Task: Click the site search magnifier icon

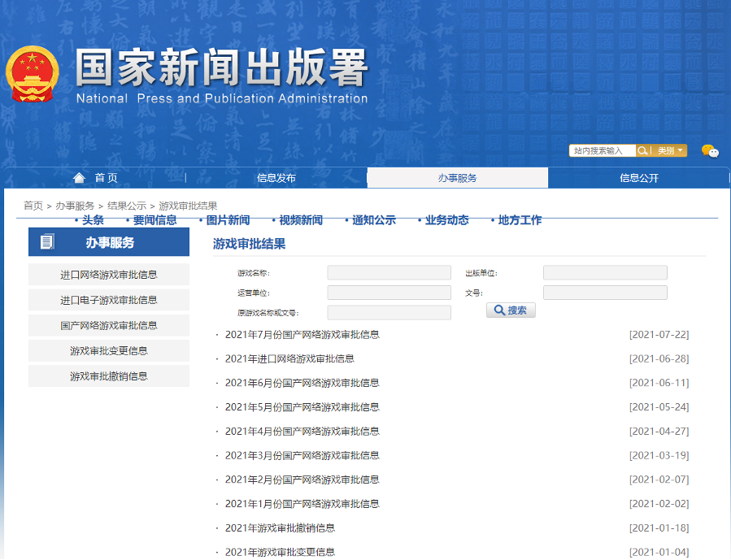Action: click(643, 151)
